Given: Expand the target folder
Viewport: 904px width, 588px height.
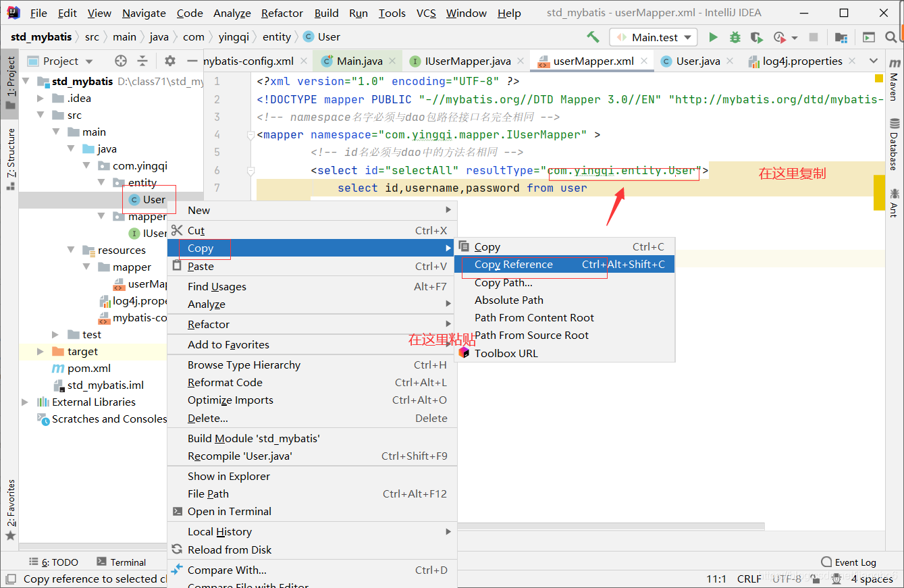Looking at the screenshot, I should pos(40,352).
